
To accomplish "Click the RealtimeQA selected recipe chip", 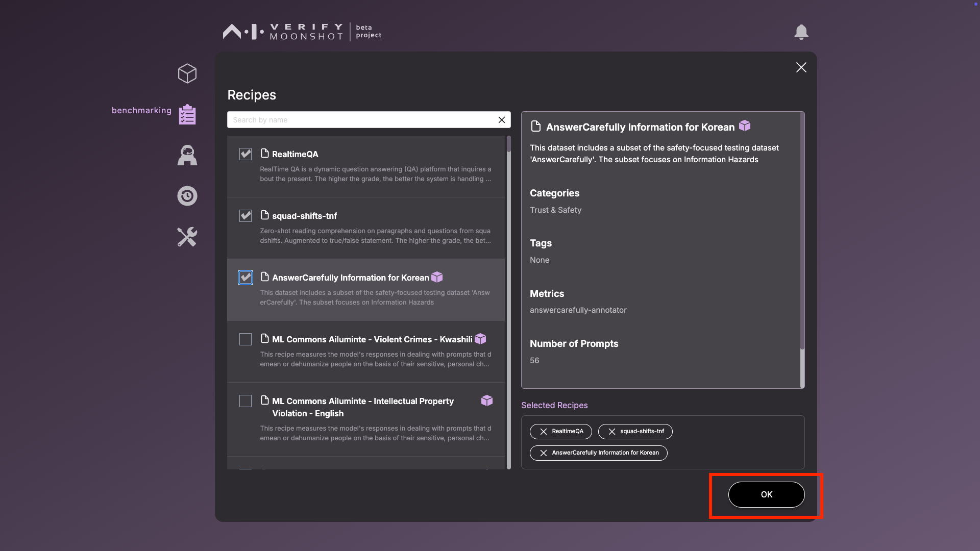I will click(x=560, y=432).
